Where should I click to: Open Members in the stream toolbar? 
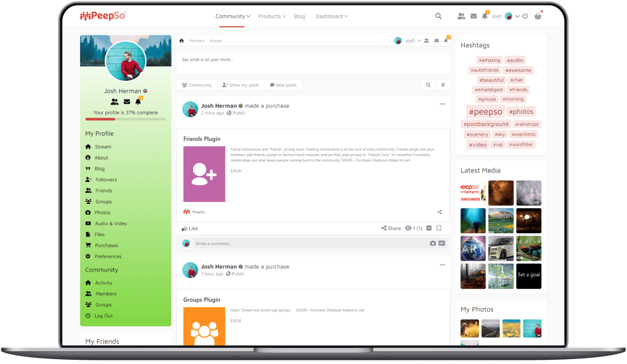tap(197, 41)
